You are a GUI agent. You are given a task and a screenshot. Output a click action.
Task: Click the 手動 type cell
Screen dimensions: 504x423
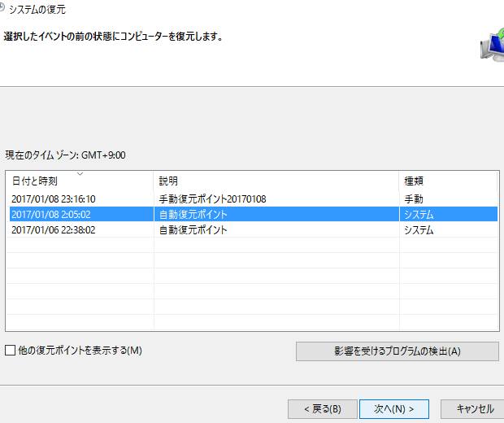414,198
